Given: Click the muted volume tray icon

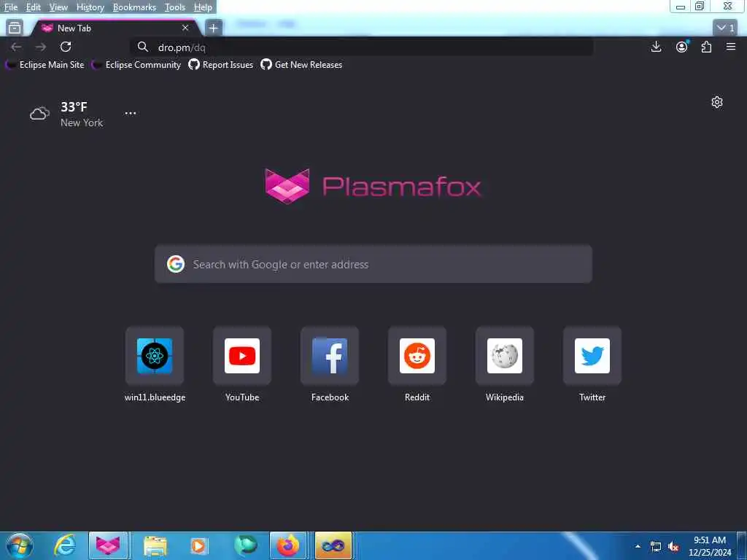Looking at the screenshot, I should [673, 547].
